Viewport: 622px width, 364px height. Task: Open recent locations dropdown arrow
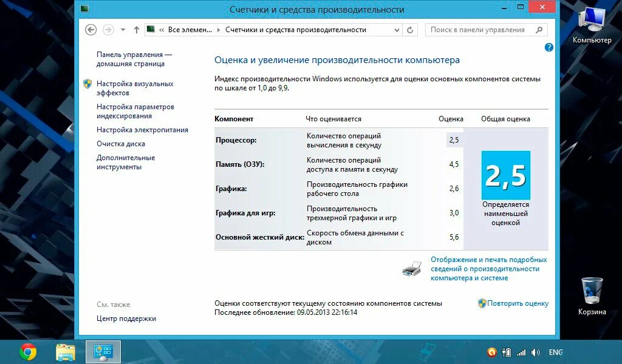pyautogui.click(x=123, y=30)
